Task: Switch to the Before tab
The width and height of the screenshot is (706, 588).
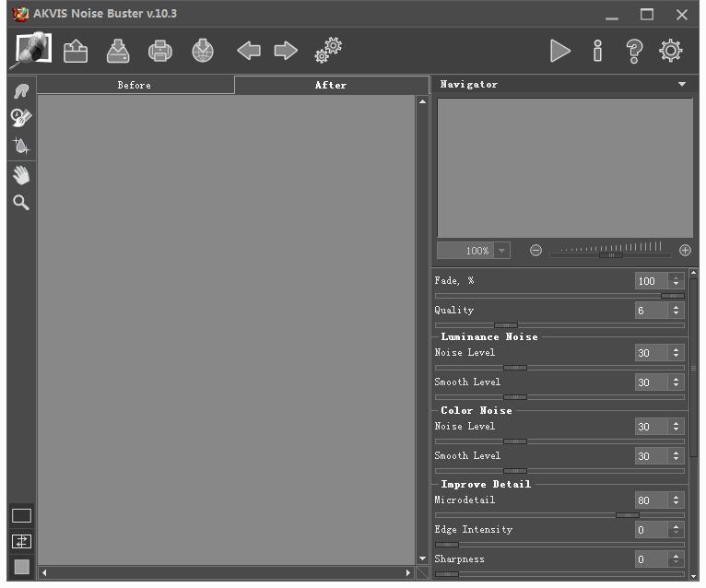Action: coord(135,85)
